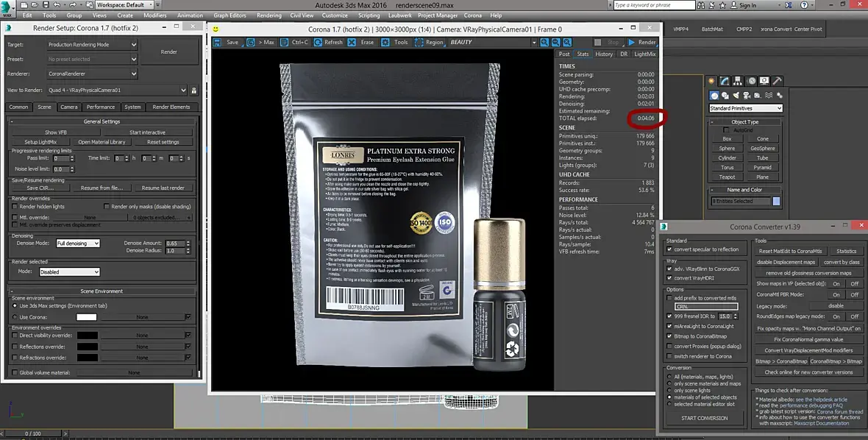This screenshot has width=868, height=440.
Task: Click the Erase icon in Corona VFB
Action: coord(352,42)
